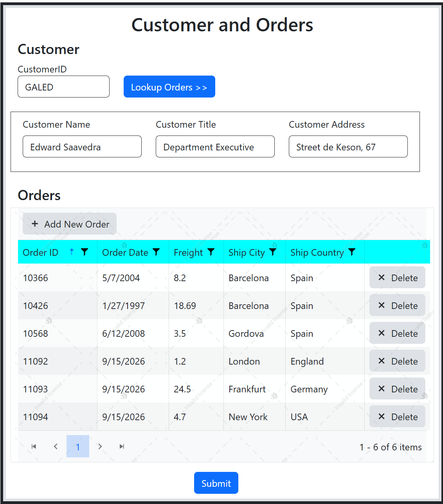The width and height of the screenshot is (443, 504).
Task: Select the order ID cell 11092
Action: tap(58, 361)
